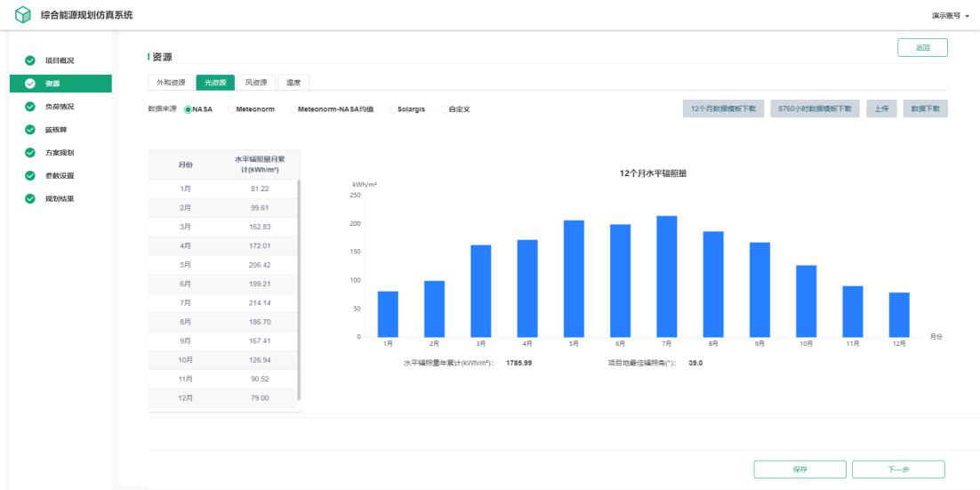
Task: Click the checkmark icon beside 项目概况
Action: 30,60
